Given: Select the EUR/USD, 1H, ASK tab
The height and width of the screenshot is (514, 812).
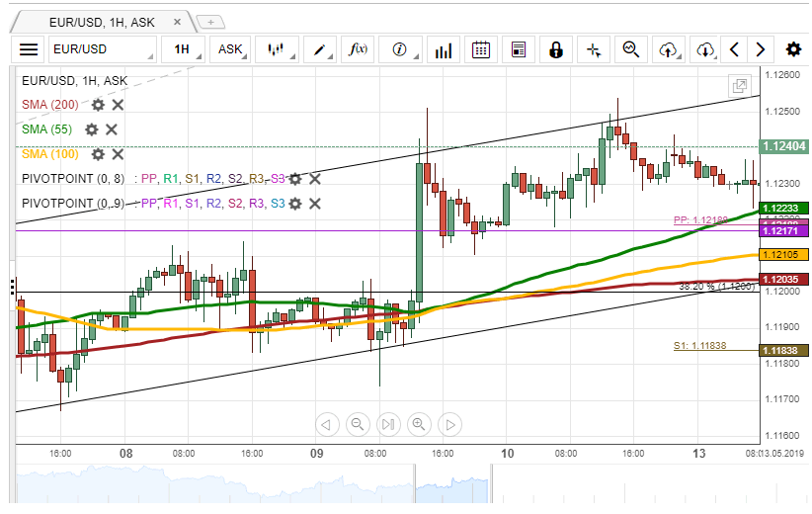Looking at the screenshot, I should [x=102, y=23].
